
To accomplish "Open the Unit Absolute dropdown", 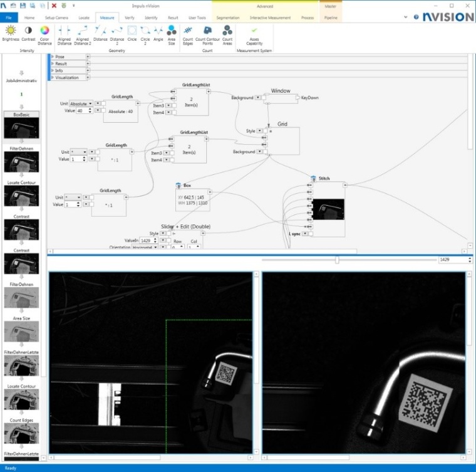I will tap(81, 103).
